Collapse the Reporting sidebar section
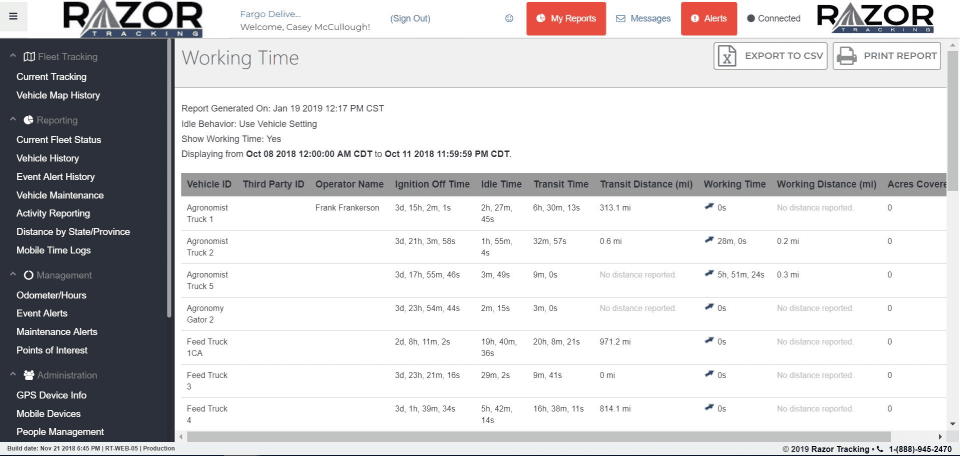Image resolution: width=960 pixels, height=456 pixels. tap(12, 120)
